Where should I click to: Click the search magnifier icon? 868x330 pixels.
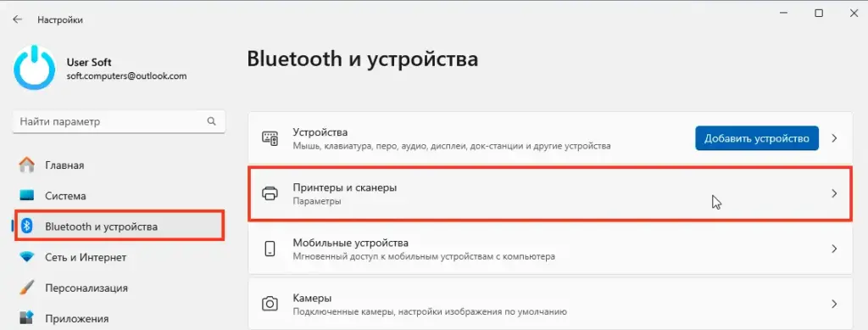click(211, 121)
